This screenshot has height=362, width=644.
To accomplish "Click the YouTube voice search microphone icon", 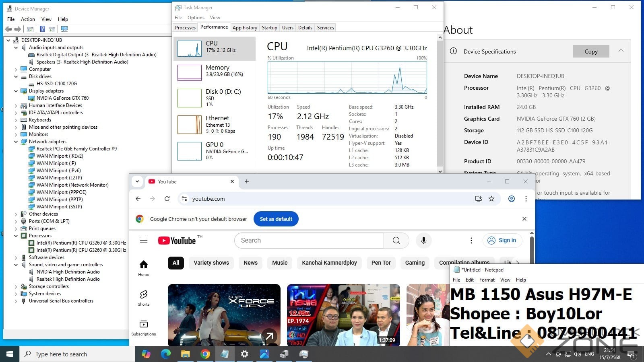I will click(423, 240).
